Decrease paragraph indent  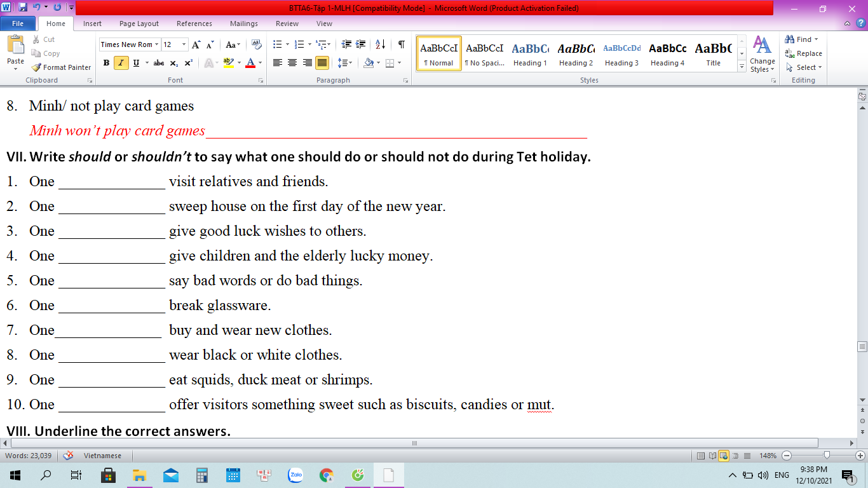(x=346, y=44)
